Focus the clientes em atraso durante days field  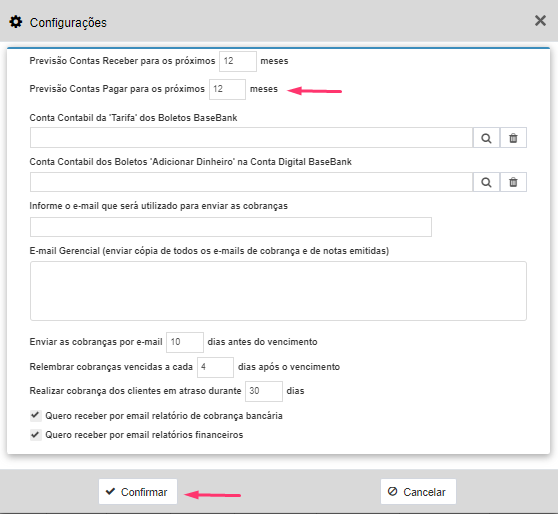(x=264, y=391)
